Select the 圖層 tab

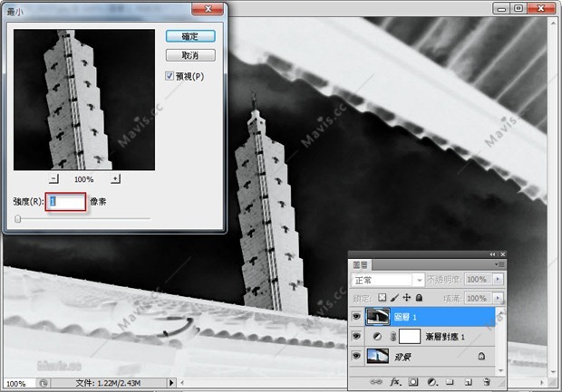[360, 265]
